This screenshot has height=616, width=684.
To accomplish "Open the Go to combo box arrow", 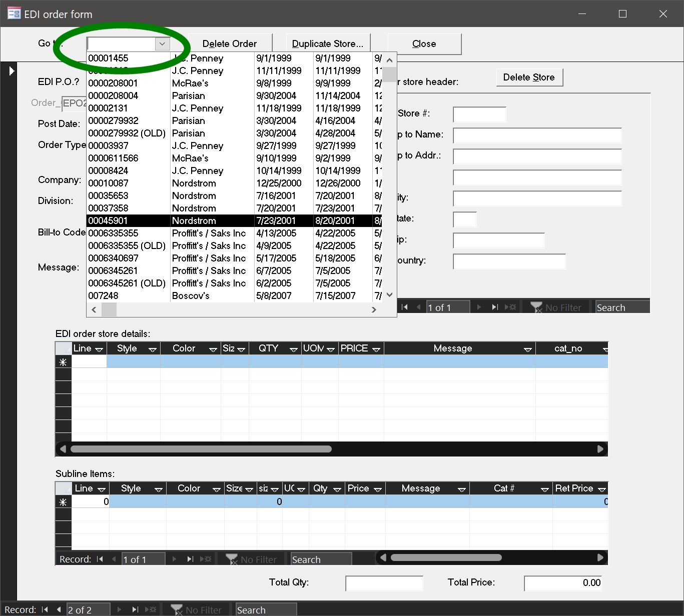I will click(162, 44).
